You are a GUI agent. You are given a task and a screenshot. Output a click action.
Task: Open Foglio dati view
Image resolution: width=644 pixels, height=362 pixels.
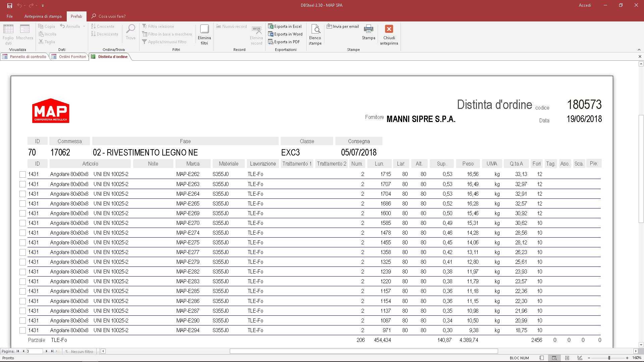point(8,35)
